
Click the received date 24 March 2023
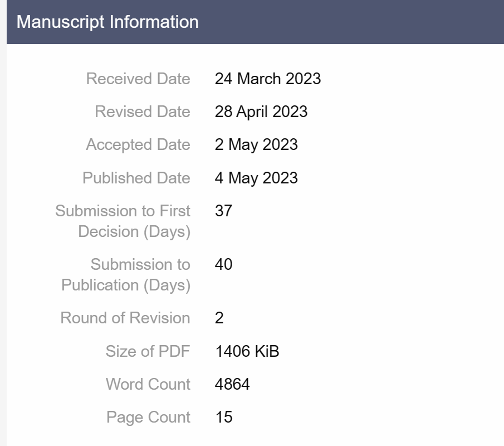click(x=268, y=79)
